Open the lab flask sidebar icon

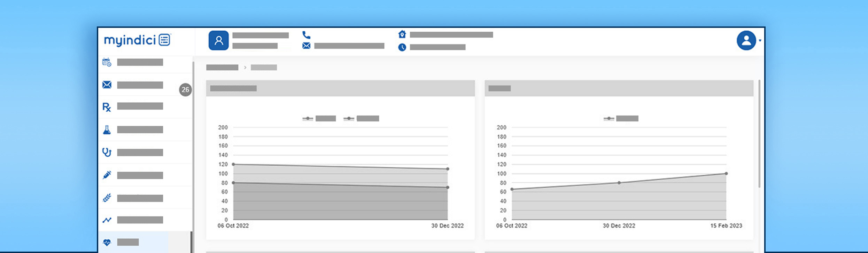(107, 130)
